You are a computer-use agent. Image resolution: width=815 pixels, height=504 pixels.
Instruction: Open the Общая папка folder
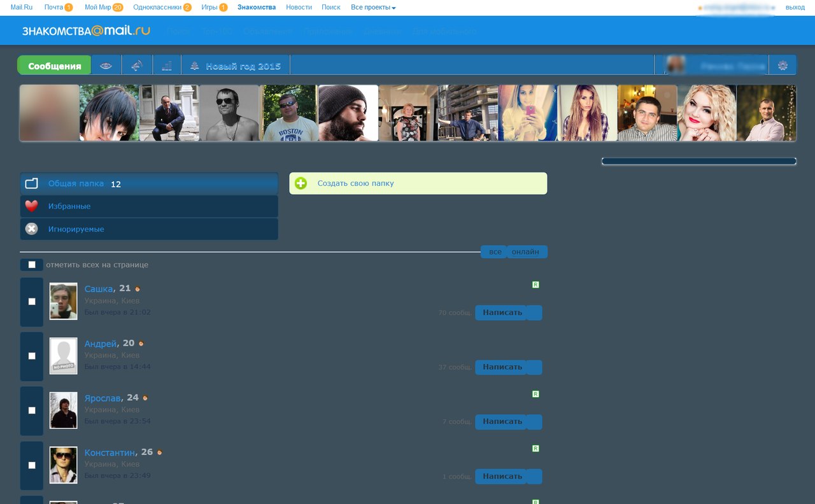coord(149,183)
